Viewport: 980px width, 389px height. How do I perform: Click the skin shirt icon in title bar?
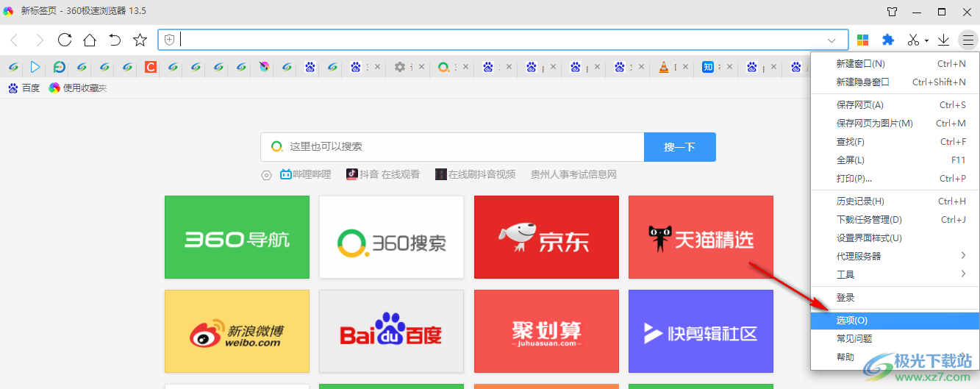[x=892, y=11]
